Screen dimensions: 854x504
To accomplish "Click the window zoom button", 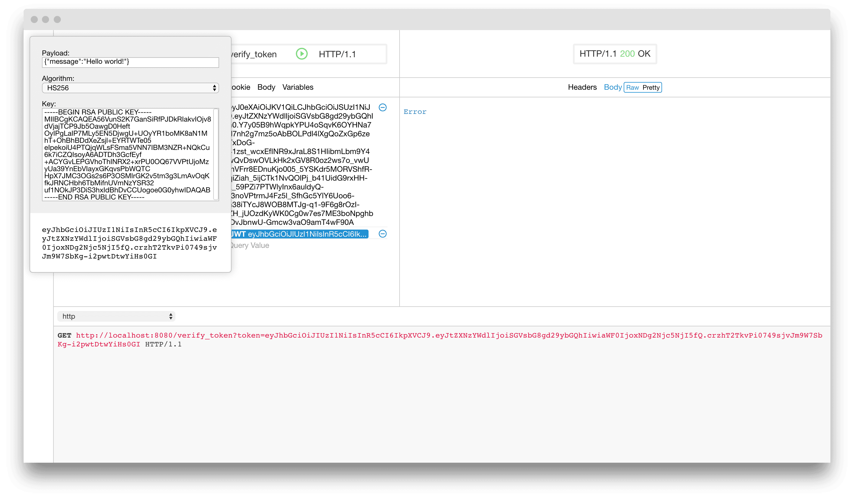I will coord(57,19).
